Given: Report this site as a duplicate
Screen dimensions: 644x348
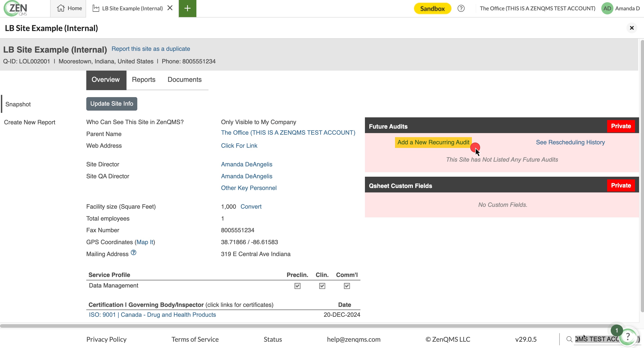Looking at the screenshot, I should tap(151, 49).
